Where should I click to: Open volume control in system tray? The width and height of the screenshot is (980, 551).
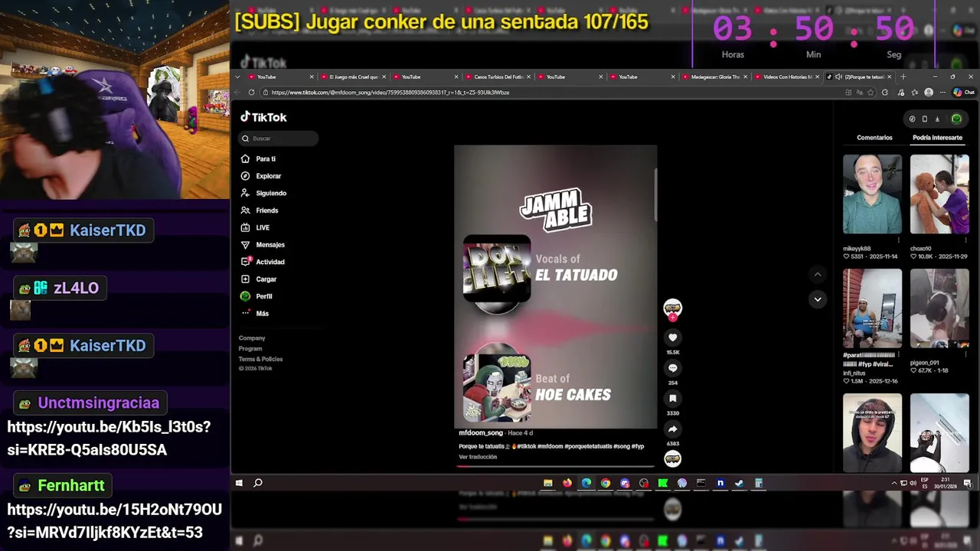(913, 483)
